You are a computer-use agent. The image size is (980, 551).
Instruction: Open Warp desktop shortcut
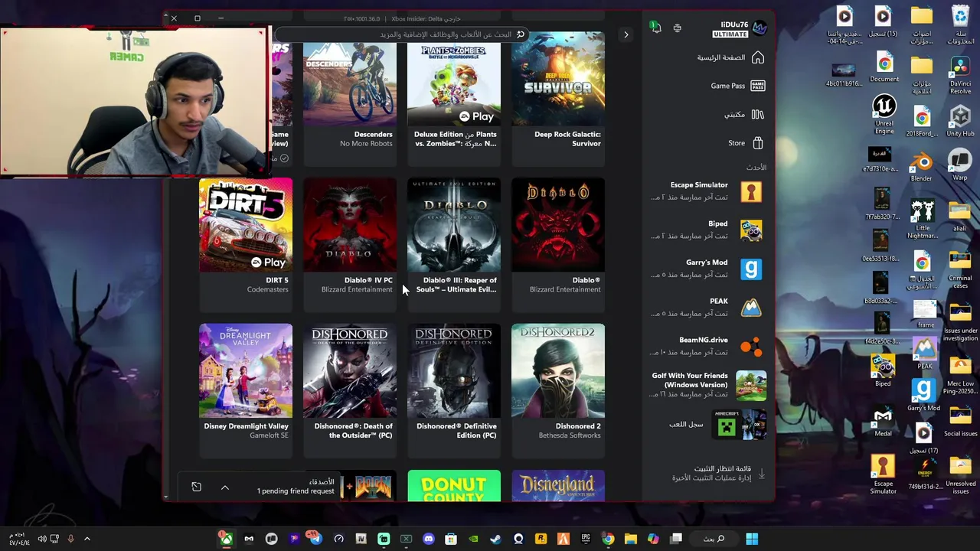click(x=960, y=166)
